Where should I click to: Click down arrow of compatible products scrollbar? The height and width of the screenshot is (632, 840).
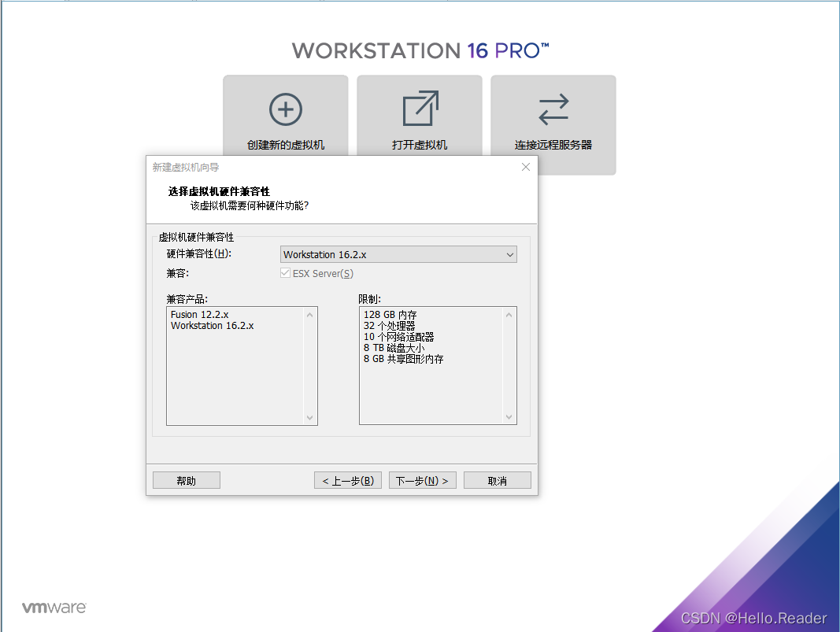(x=309, y=417)
